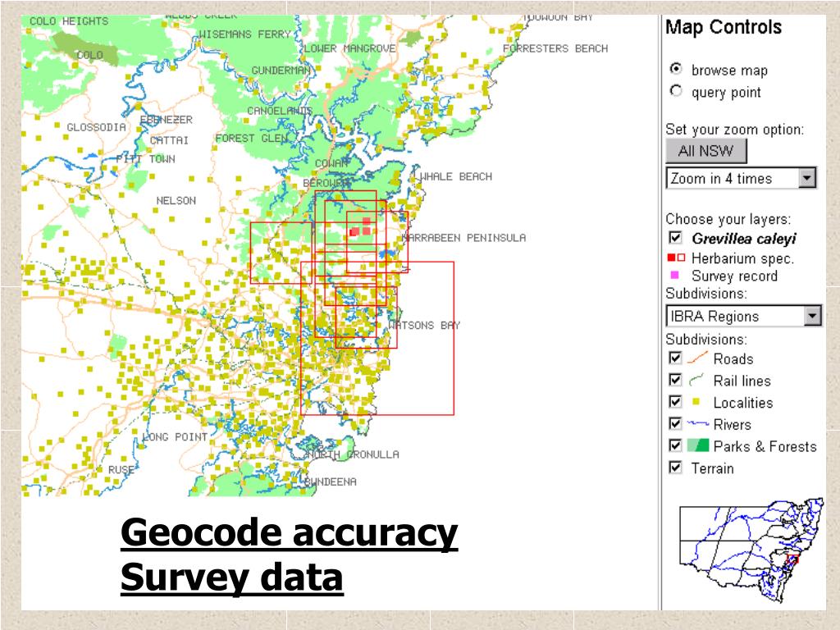This screenshot has height=630, width=840.
Task: Click the Narrabeen Peninsula locality label
Action: click(464, 237)
